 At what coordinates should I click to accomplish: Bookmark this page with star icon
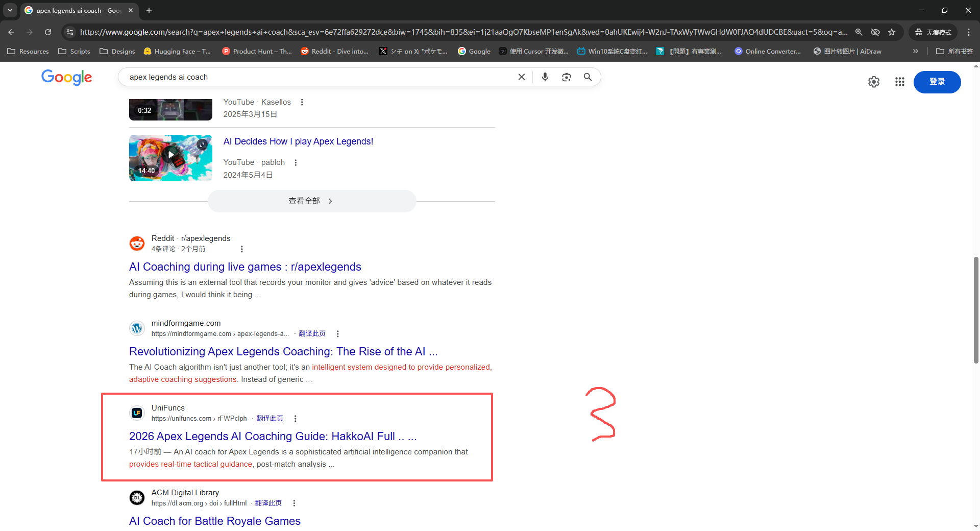(892, 32)
